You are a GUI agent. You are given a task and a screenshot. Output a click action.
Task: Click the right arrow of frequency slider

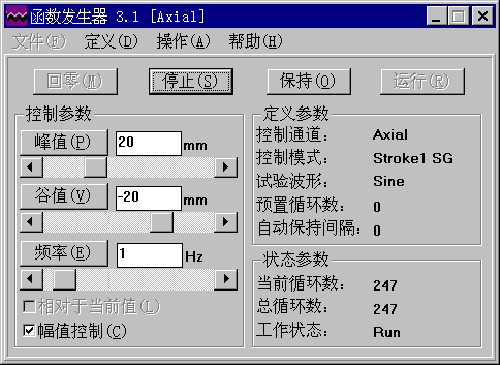pyautogui.click(x=226, y=279)
